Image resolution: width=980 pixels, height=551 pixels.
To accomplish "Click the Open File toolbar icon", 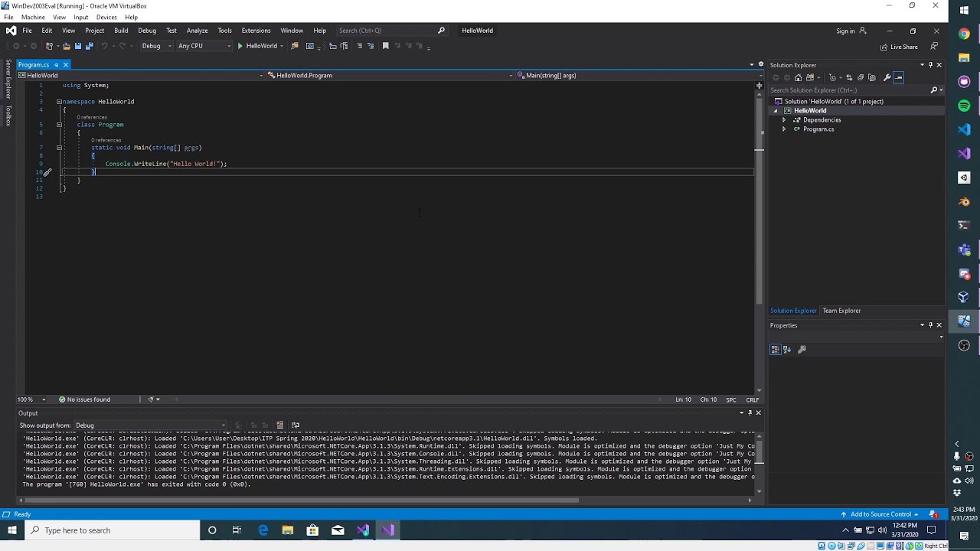I will point(67,46).
